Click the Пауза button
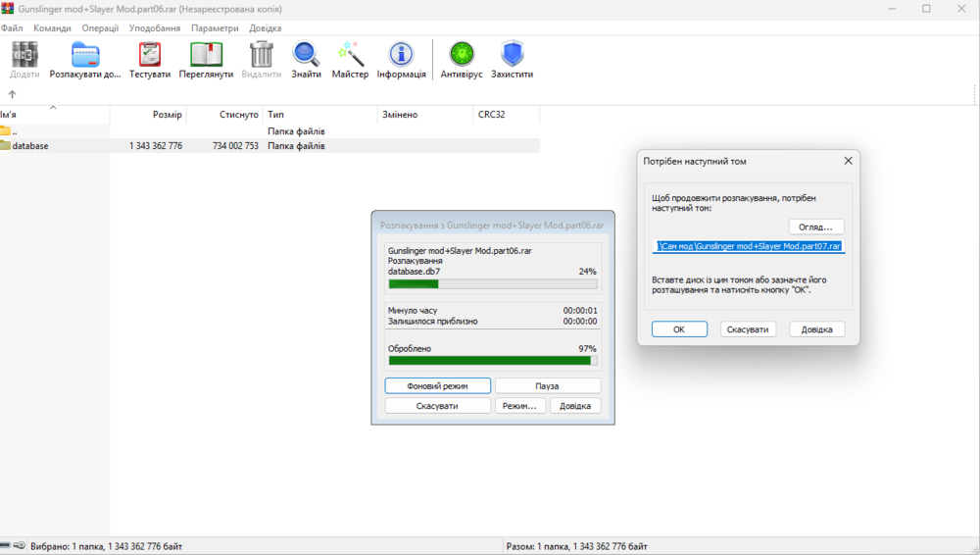This screenshot has height=555, width=980. click(548, 386)
